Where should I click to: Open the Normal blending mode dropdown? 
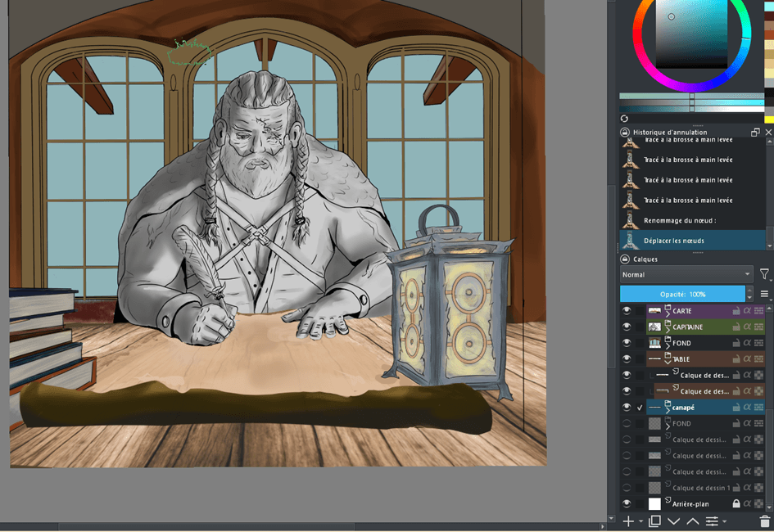(x=686, y=275)
